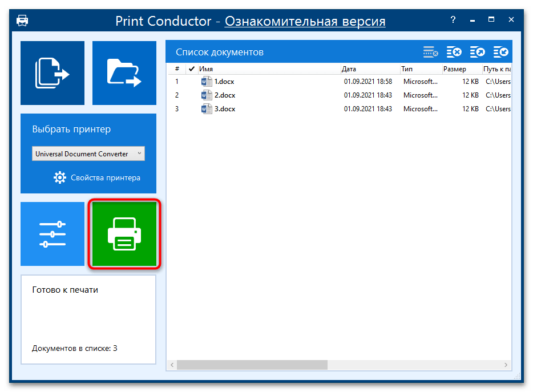Viewport: 533px width, 392px height.
Task: Click the Add folder tile
Action: (124, 73)
